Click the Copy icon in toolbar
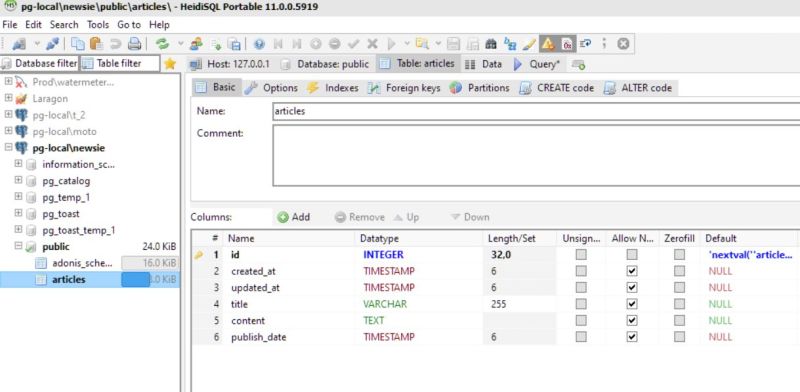This screenshot has height=392, width=800. pos(78,44)
